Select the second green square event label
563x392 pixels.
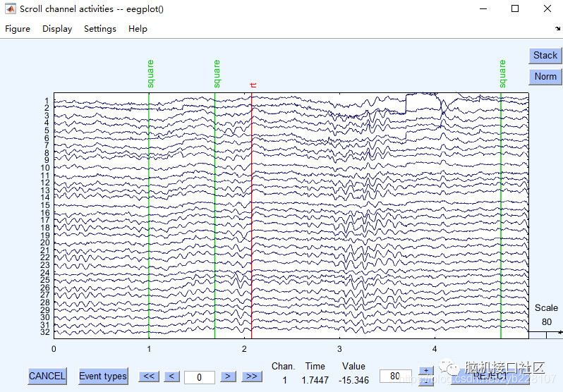click(217, 74)
